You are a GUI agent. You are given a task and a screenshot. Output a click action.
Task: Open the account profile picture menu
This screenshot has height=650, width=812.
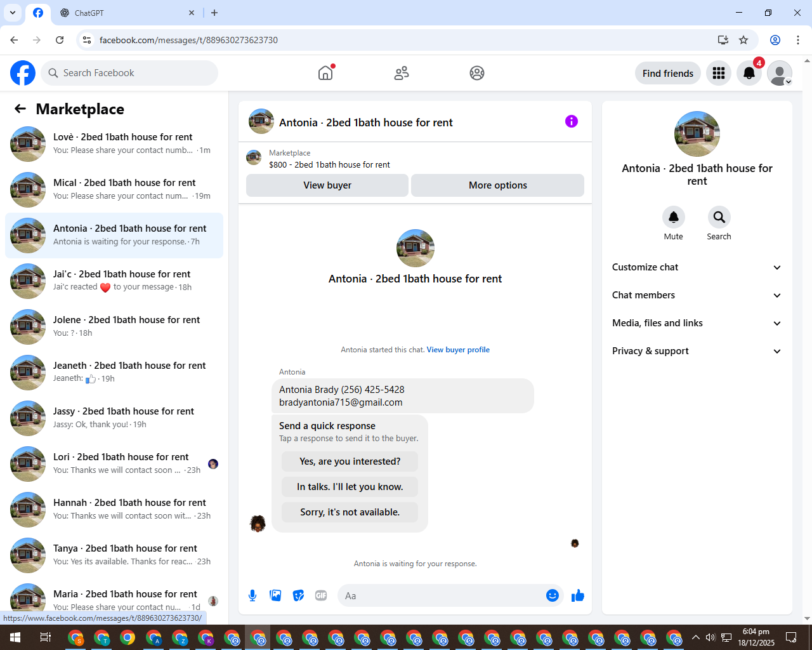coord(780,73)
